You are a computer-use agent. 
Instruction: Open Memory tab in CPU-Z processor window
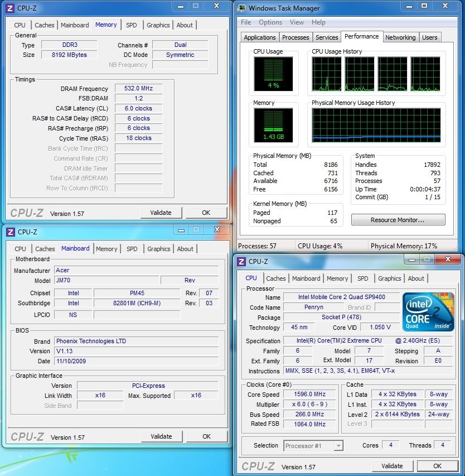337,278
